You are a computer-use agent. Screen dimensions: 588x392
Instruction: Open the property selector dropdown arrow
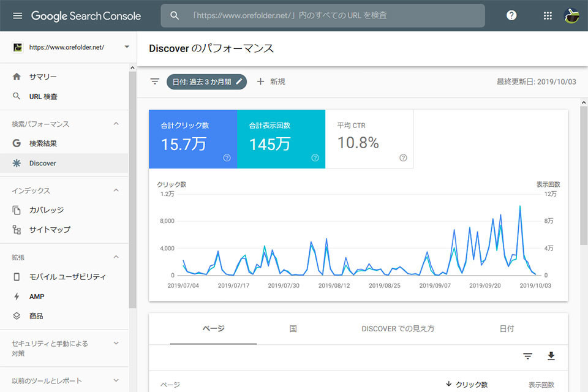127,47
